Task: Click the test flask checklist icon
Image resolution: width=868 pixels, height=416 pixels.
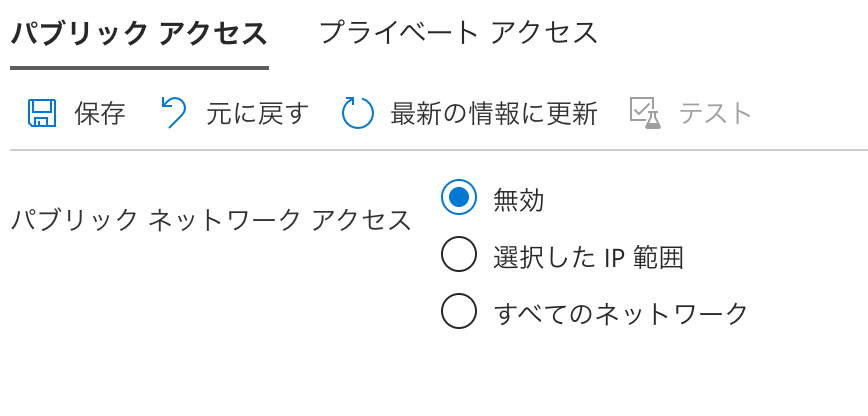Action: coord(646,113)
